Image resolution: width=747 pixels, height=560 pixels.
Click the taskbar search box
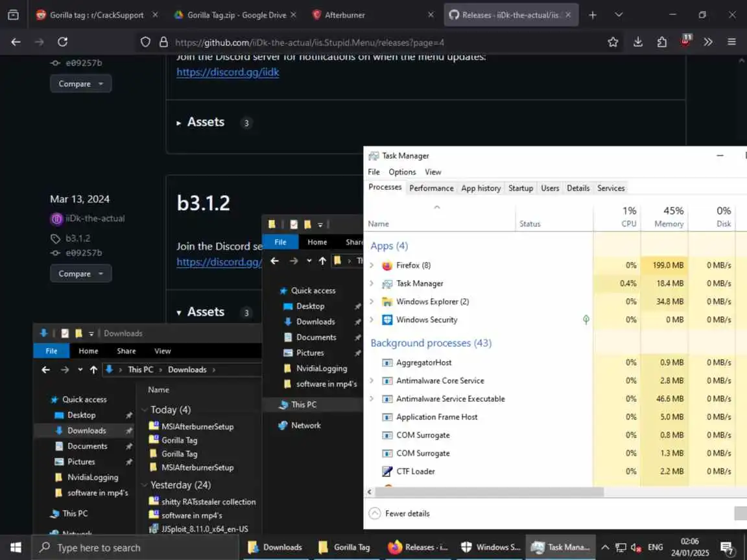coord(135,548)
